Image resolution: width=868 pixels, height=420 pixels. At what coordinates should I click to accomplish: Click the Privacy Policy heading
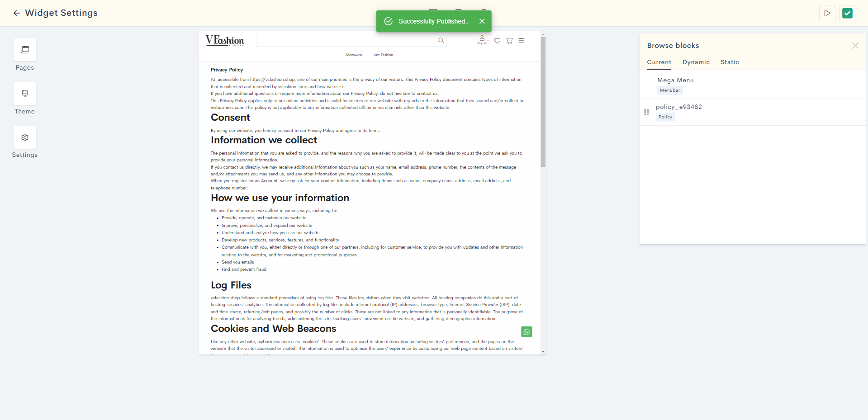point(227,70)
